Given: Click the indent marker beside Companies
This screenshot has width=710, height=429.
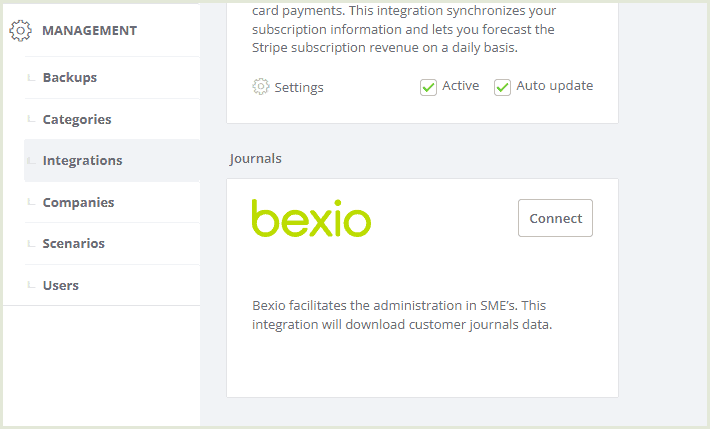Looking at the screenshot, I should click(x=31, y=202).
